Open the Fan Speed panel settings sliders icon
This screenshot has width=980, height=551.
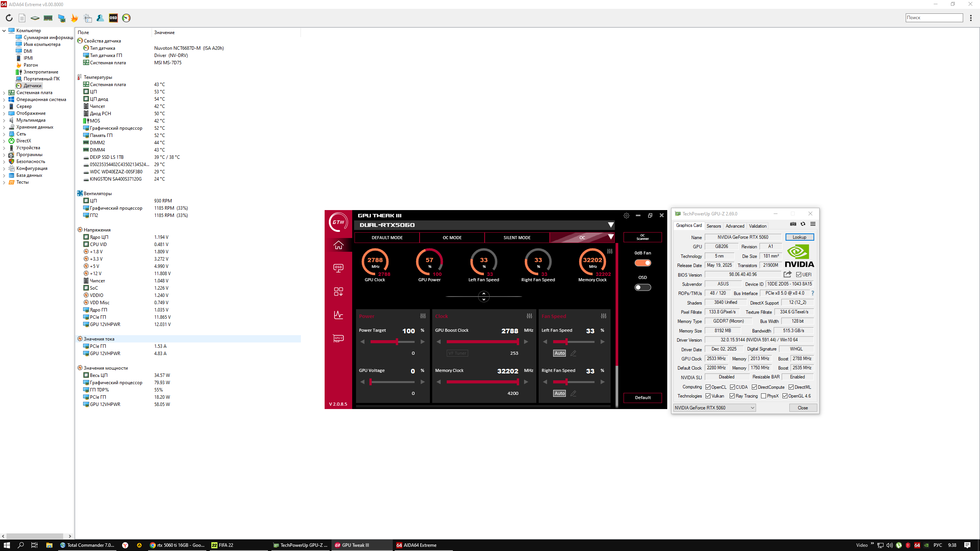(604, 316)
